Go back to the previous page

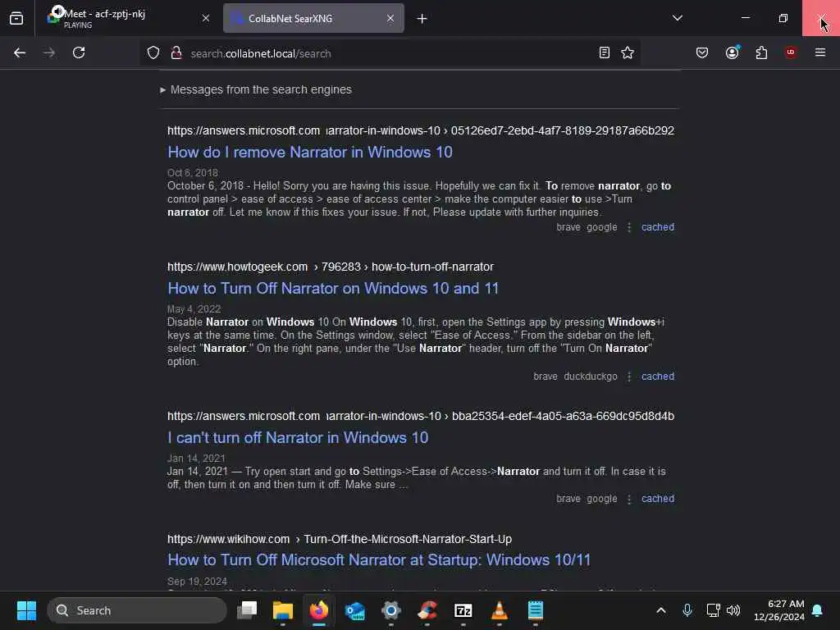click(20, 52)
